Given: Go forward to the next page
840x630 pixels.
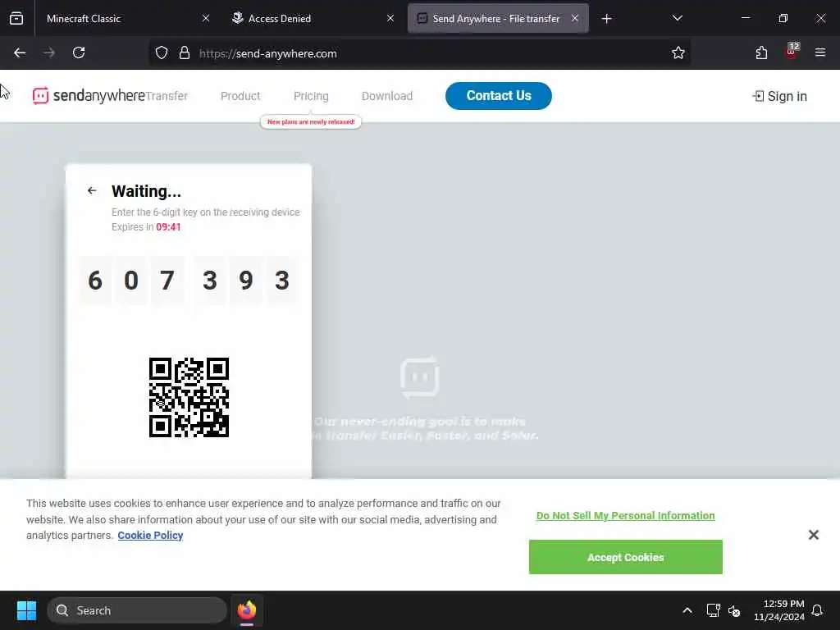Looking at the screenshot, I should coord(49,52).
